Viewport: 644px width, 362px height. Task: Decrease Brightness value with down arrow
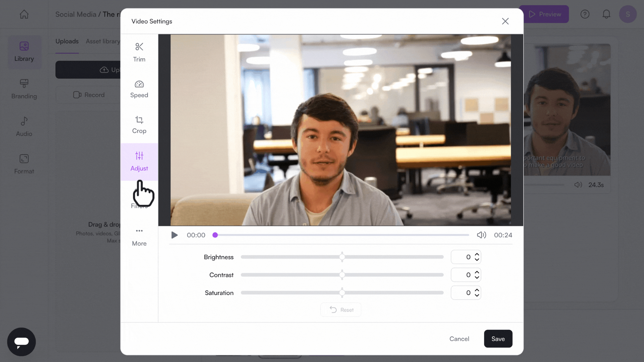(x=477, y=259)
